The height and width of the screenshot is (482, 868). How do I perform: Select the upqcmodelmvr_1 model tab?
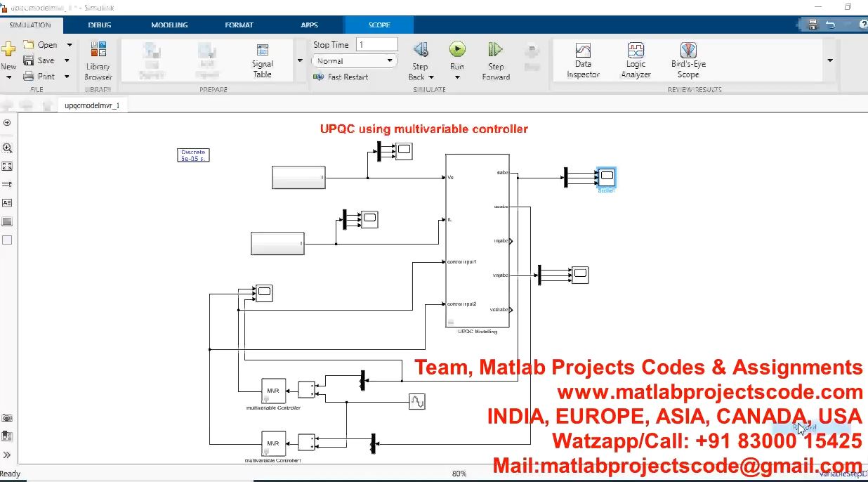click(92, 105)
